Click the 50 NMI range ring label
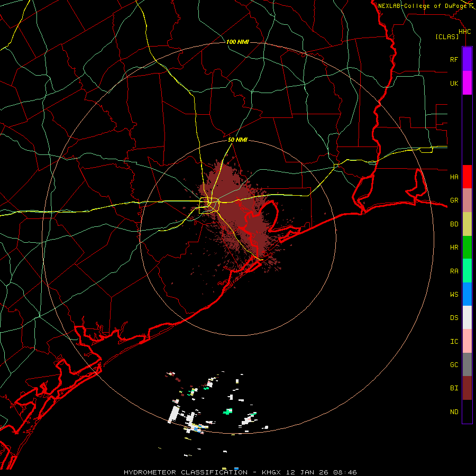Screen dimensions: 476x476 point(237,140)
